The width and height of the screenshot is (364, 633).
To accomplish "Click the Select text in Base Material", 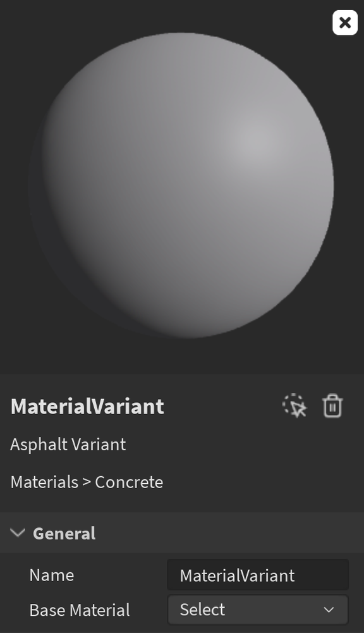I will coord(202,610).
